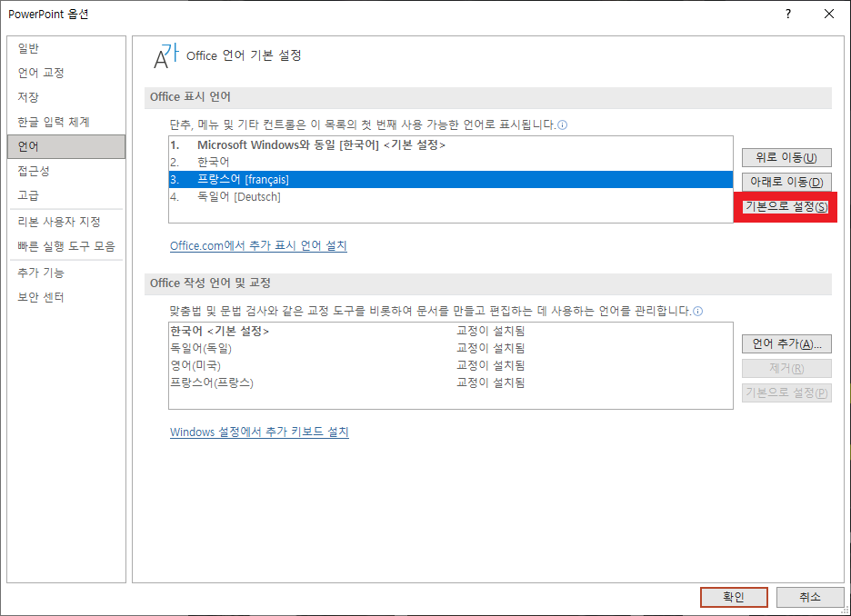Open the 추가 기능 category
This screenshot has height=616, width=851.
pos(66,273)
